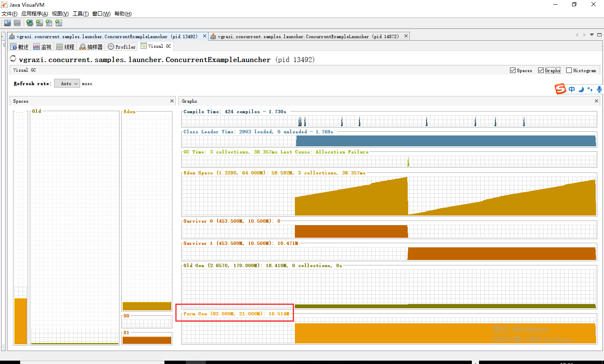Screen dimensions: 604x364
Task: Click the scroll tabs left arrow
Action: [x=577, y=35]
